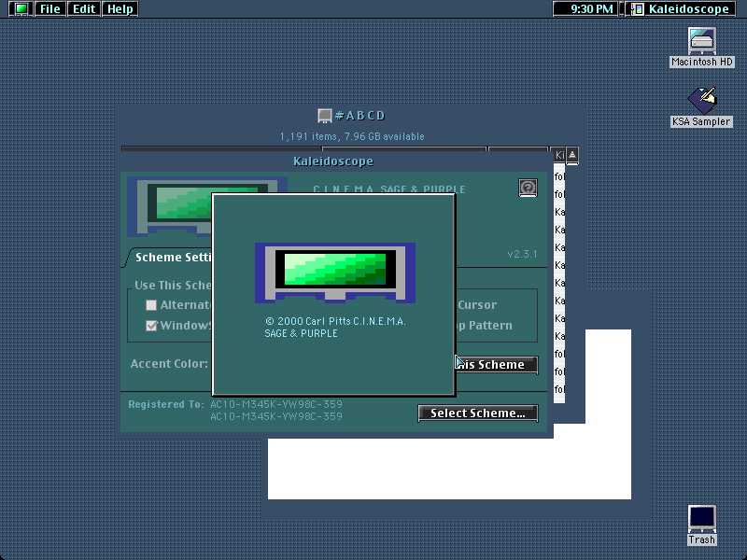Click the sort order arrow in #ABCD window
The image size is (747, 560).
(x=572, y=155)
